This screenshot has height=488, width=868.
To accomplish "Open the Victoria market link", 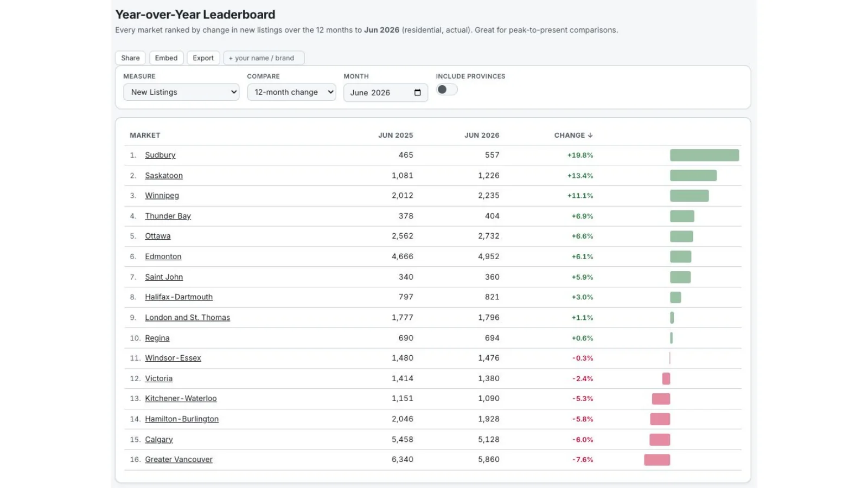I will pos(159,378).
